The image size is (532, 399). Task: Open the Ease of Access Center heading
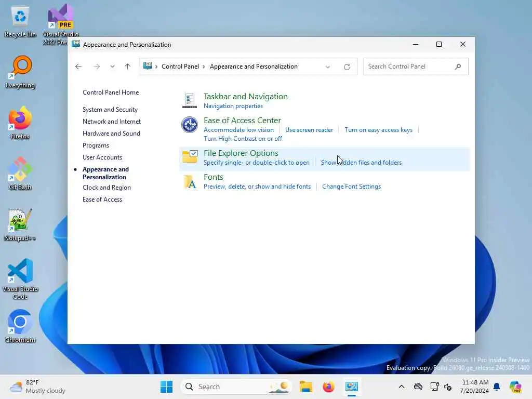pos(242,120)
